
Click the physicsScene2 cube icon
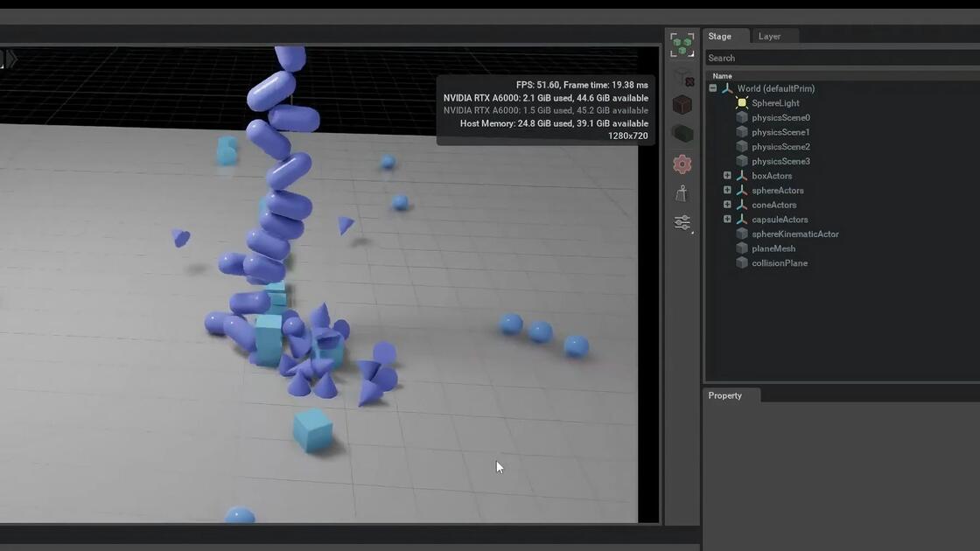[742, 147]
